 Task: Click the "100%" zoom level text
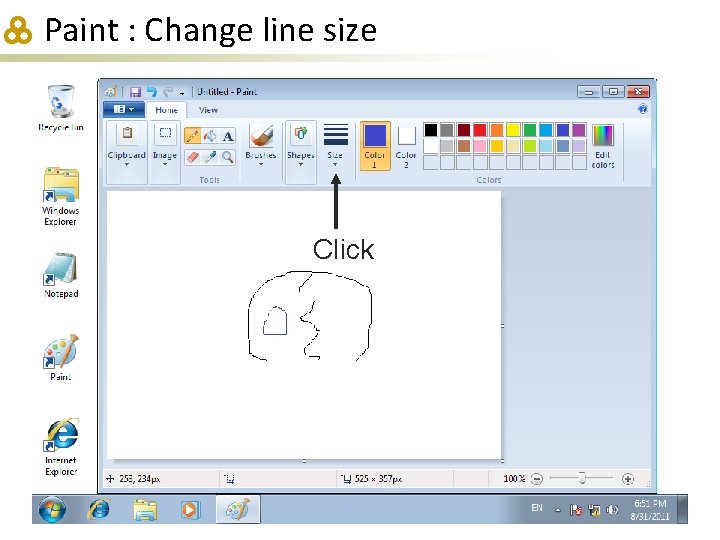click(514, 479)
